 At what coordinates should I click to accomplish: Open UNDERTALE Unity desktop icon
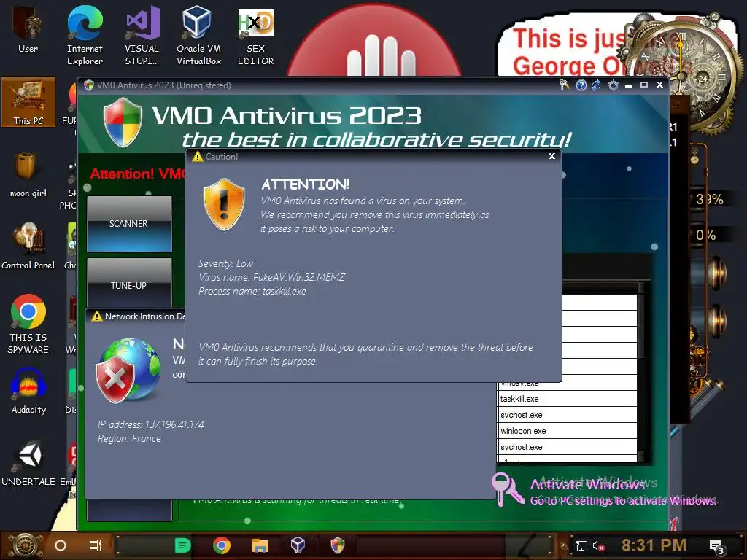[28, 463]
